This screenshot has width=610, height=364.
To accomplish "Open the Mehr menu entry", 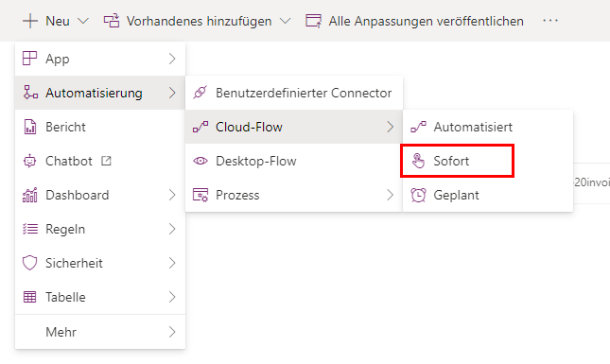I will (x=100, y=332).
